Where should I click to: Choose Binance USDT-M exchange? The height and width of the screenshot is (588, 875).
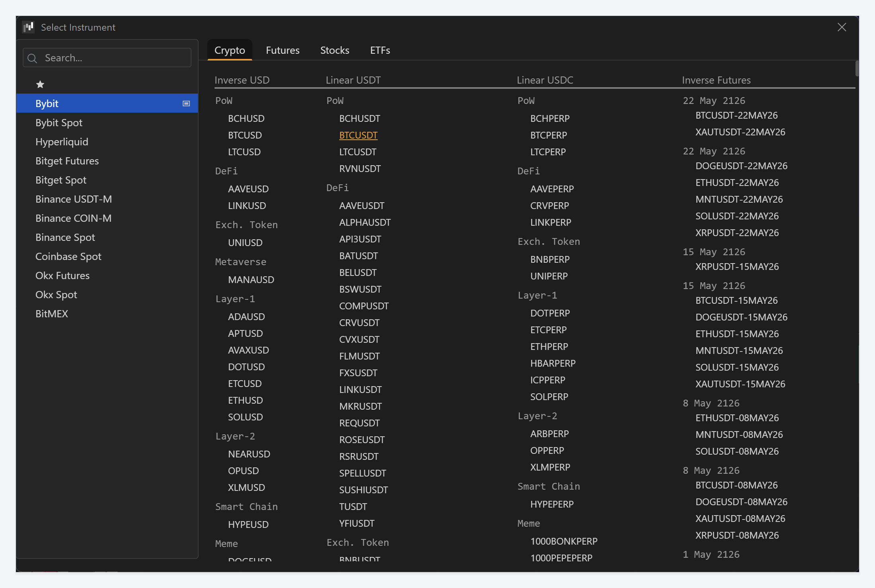click(x=107, y=199)
